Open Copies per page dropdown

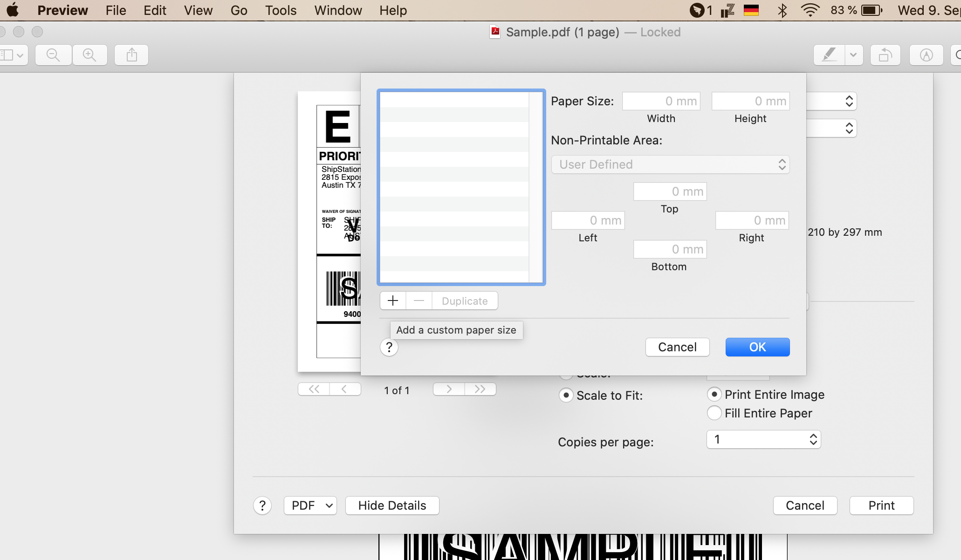coord(763,439)
